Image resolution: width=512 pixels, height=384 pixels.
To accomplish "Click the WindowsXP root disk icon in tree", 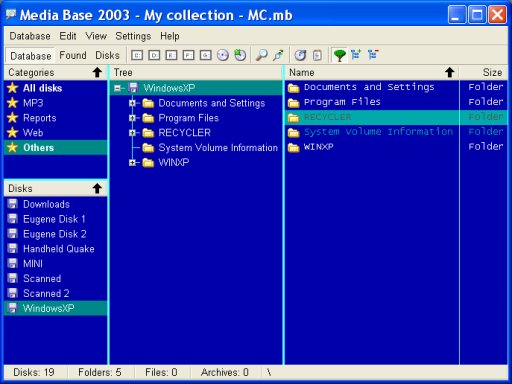I will click(133, 88).
